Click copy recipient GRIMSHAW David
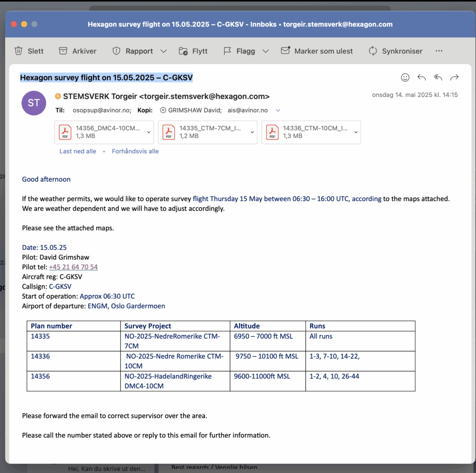The image size is (476, 473). tap(195, 110)
